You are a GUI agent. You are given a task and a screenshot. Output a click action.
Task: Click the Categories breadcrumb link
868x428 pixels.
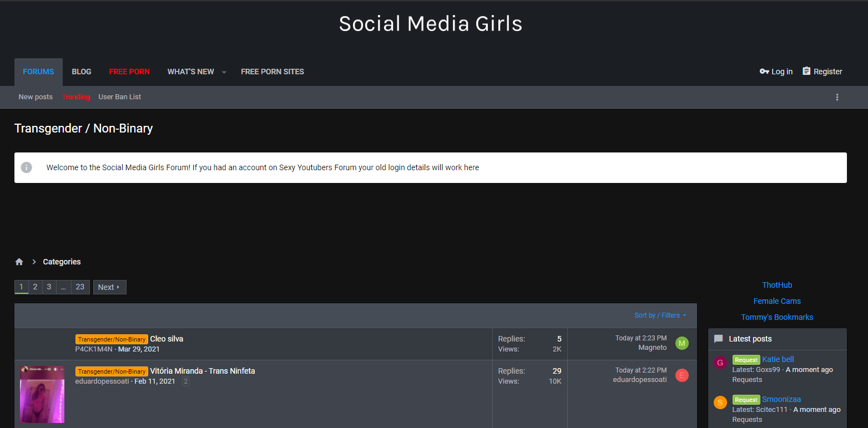(62, 262)
